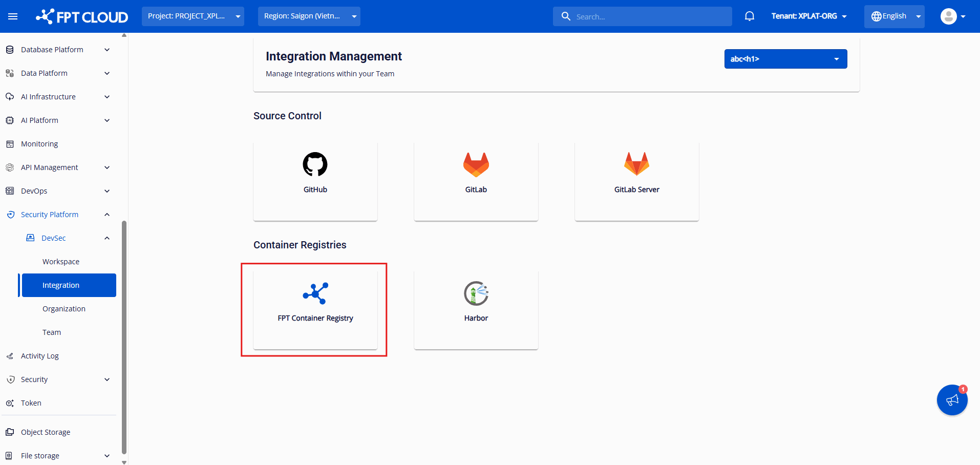
Task: Open the Region Saigon dropdown
Action: [x=309, y=16]
